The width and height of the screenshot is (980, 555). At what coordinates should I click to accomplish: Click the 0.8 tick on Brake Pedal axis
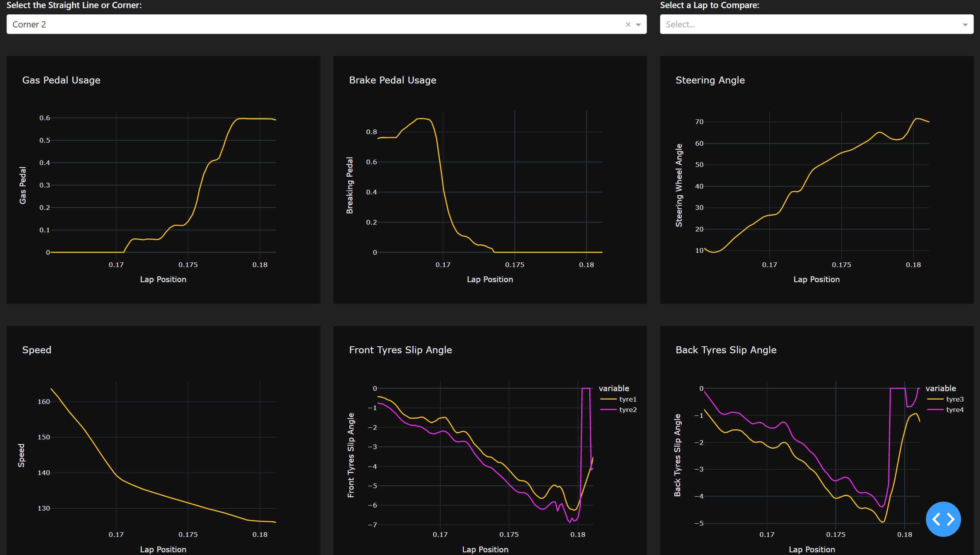(371, 132)
